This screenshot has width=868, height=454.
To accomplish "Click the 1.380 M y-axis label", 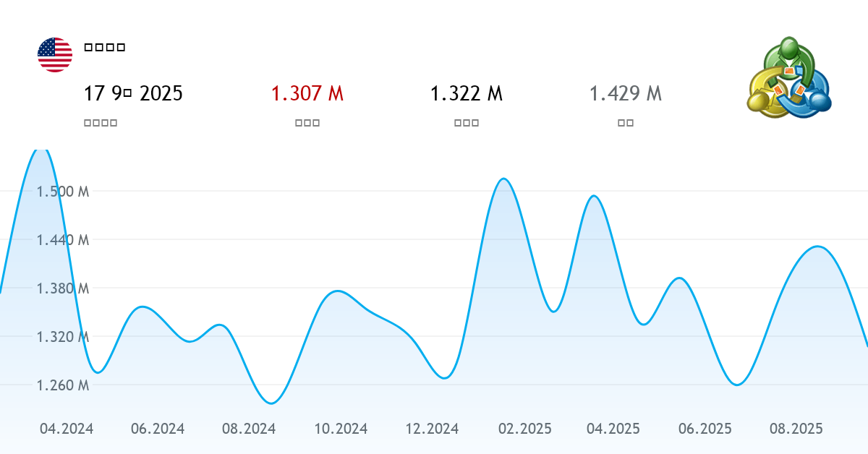I will click(x=63, y=288).
